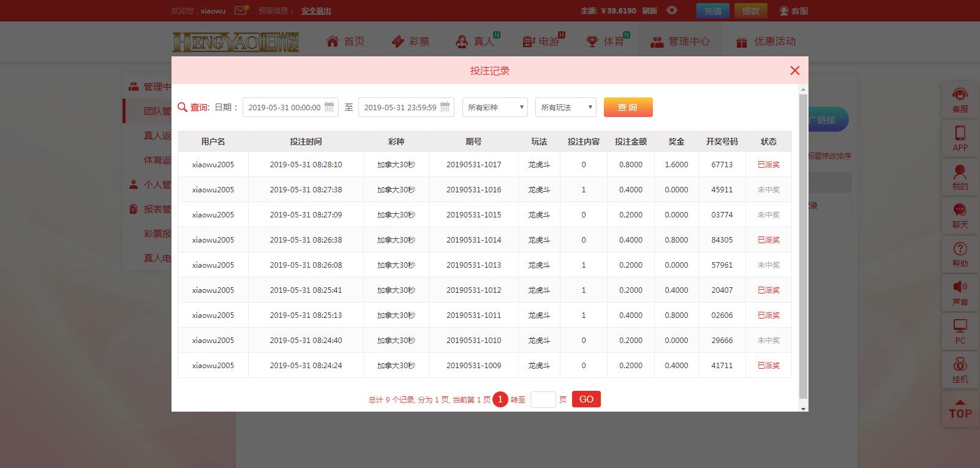This screenshot has height=468, width=980.
Task: Open 电游 e-games menu
Action: click(x=543, y=41)
